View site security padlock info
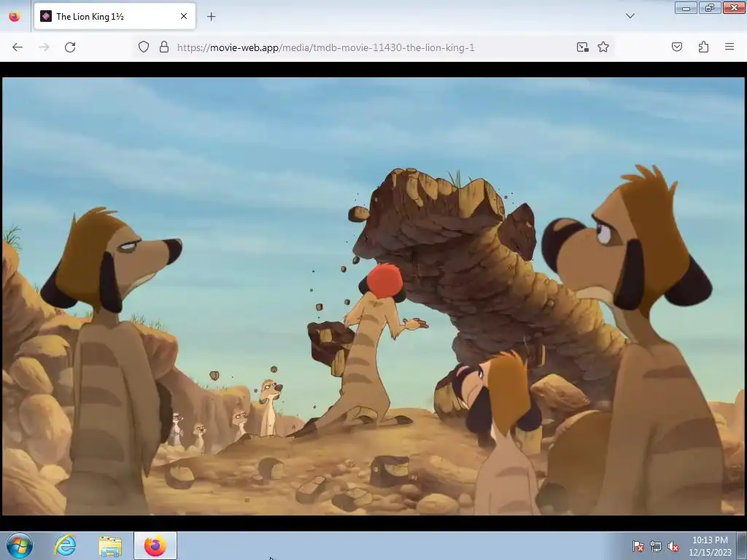747x560 pixels. point(164,47)
